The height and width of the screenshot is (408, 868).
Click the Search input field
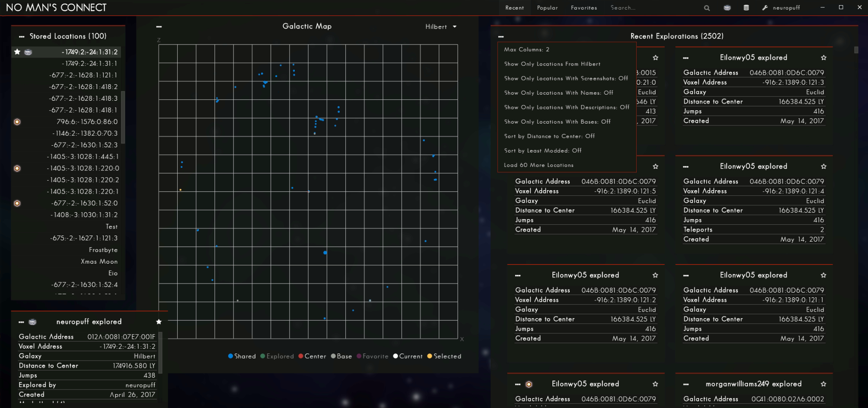[653, 8]
